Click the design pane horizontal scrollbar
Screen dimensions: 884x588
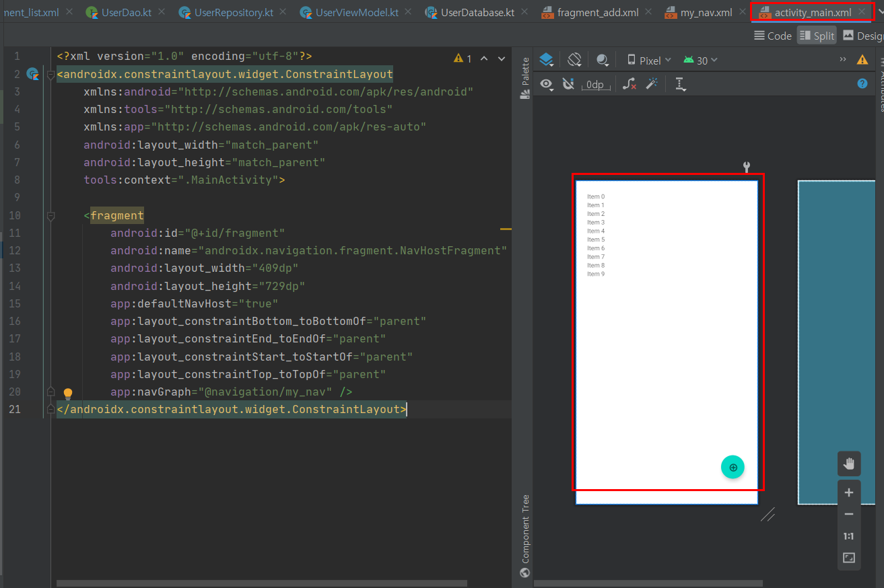648,583
